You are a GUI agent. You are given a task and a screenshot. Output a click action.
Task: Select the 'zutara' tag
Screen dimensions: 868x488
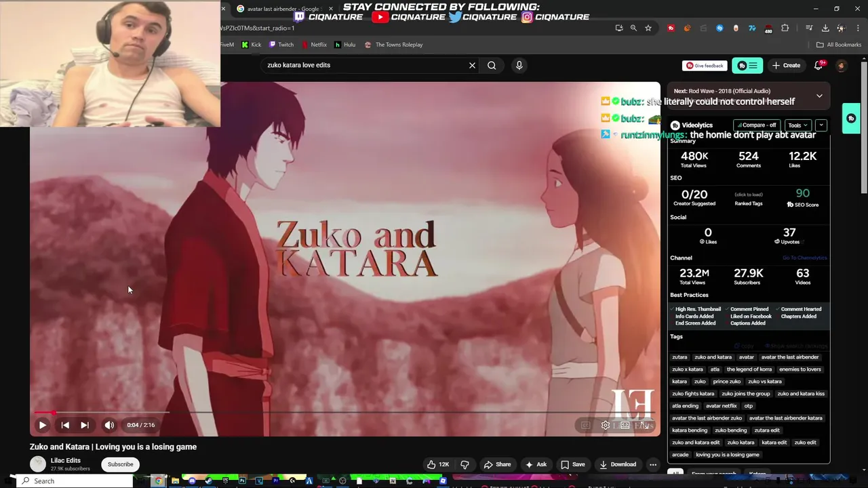679,357
